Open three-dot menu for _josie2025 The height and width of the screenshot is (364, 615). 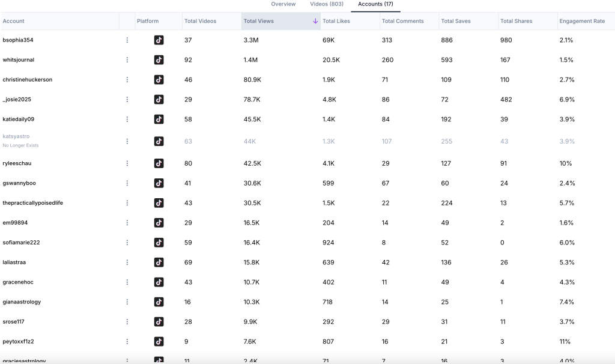point(127,100)
